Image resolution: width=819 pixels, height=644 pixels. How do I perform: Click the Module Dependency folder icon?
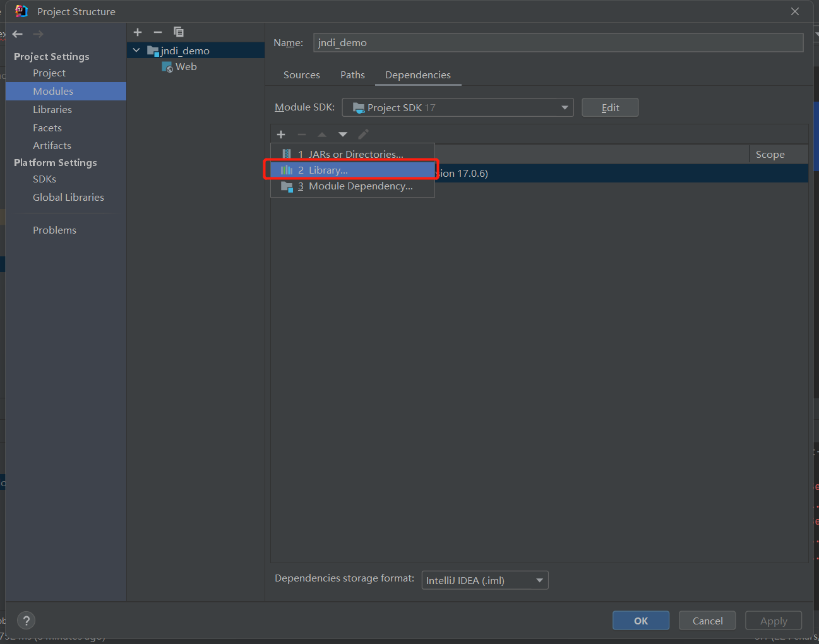287,186
